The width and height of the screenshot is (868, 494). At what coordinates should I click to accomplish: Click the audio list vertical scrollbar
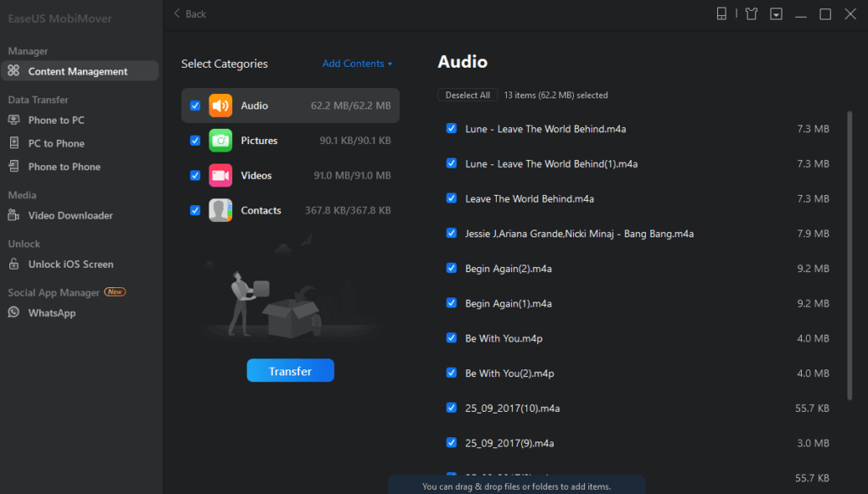click(849, 256)
